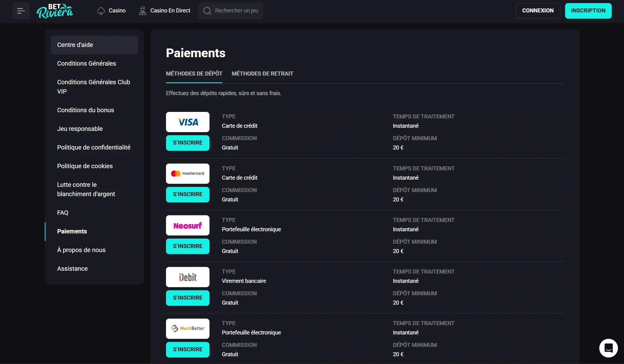This screenshot has width=624, height=364.
Task: Click S'inscrire under the Visa logo
Action: tap(187, 143)
